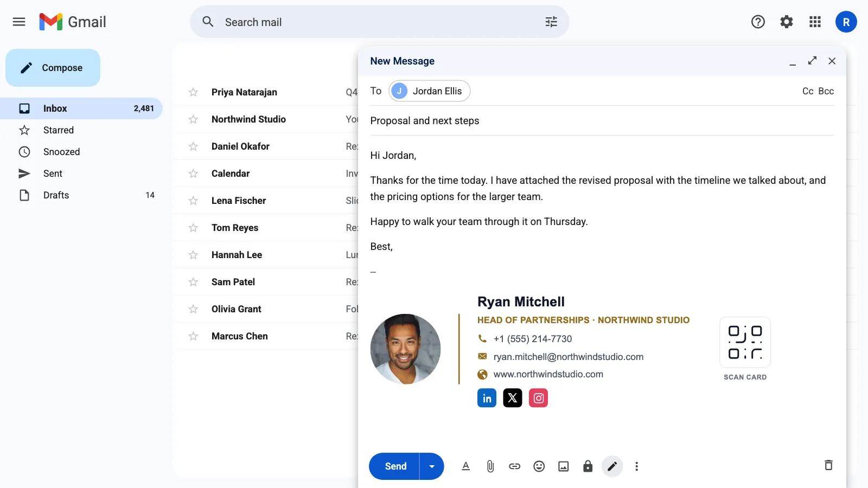This screenshot has width=868, height=488.
Task: Open the Snoozed folder
Action: (x=81, y=152)
